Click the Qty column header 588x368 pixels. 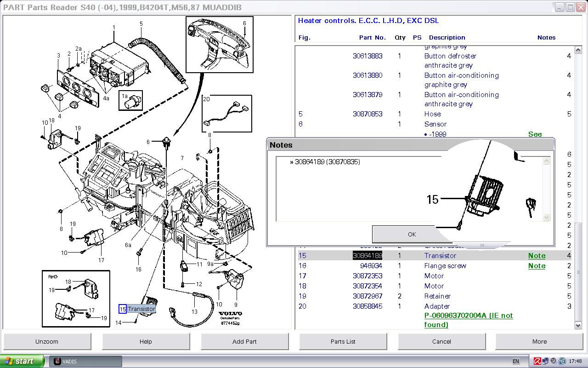(400, 38)
